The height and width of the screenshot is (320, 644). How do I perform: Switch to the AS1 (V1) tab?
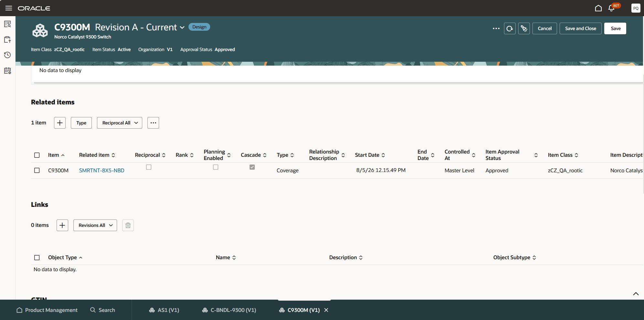pyautogui.click(x=164, y=310)
